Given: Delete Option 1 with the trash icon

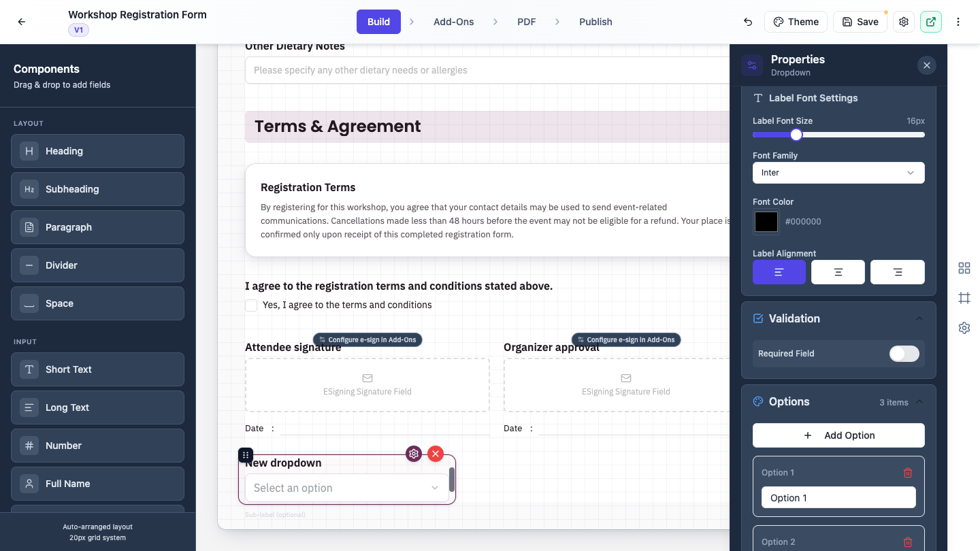Looking at the screenshot, I should (907, 473).
